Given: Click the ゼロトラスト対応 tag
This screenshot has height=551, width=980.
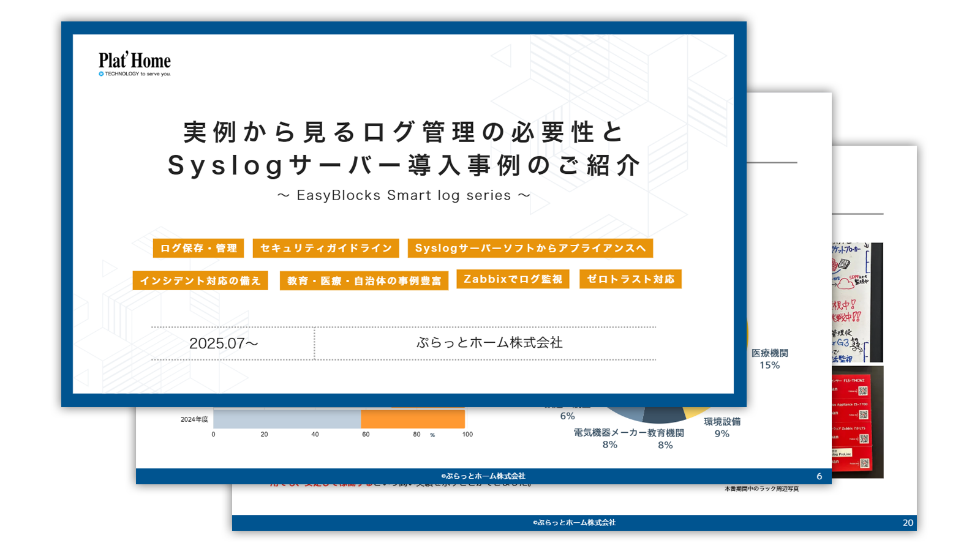Looking at the screenshot, I should click(x=630, y=279).
